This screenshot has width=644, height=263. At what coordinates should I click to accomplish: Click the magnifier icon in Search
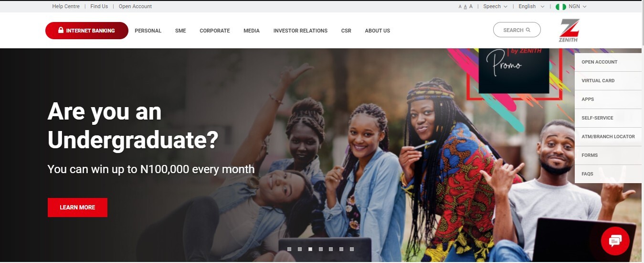click(528, 30)
